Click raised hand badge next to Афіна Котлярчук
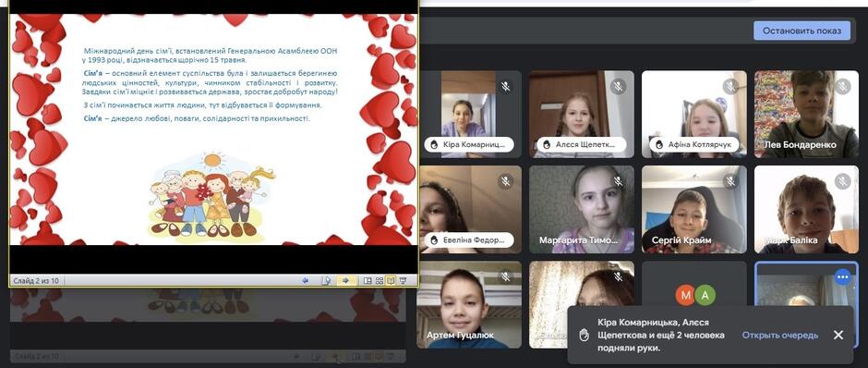Screen dimensions: 868x368 pyautogui.click(x=659, y=144)
